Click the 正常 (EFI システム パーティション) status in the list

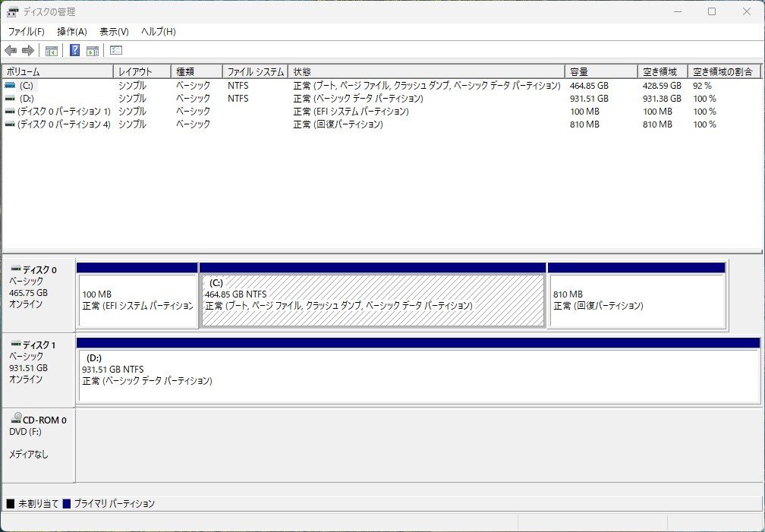(x=351, y=112)
